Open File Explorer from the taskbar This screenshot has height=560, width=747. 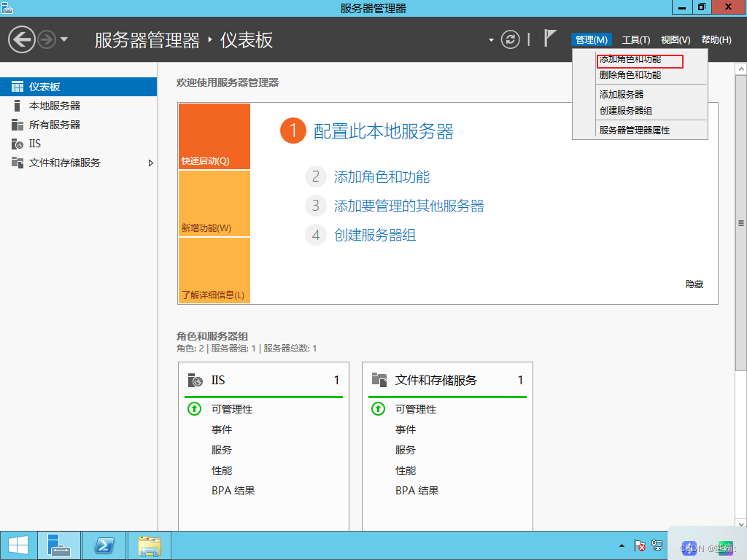149,545
